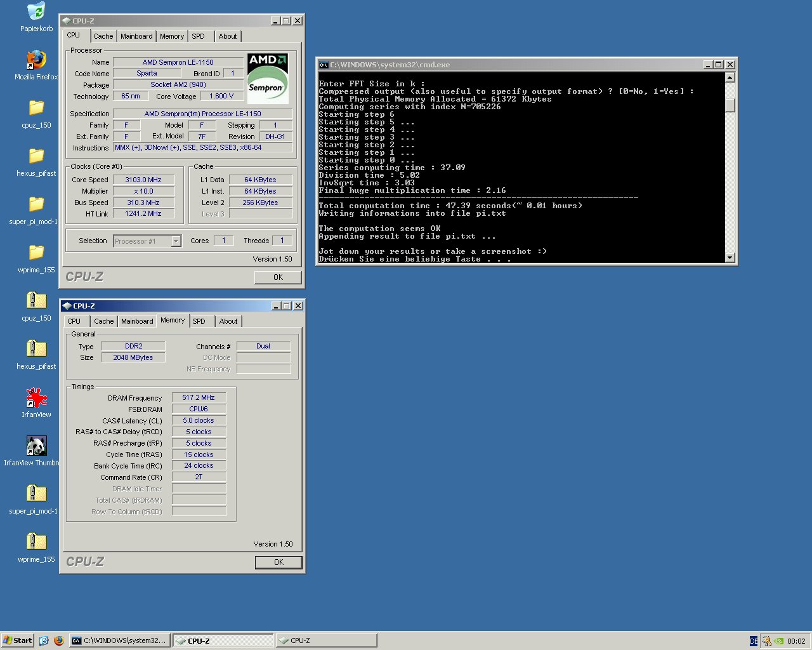812x650 pixels.
Task: Click the CAS# Latency value 5.0 clocks
Action: [x=199, y=421]
